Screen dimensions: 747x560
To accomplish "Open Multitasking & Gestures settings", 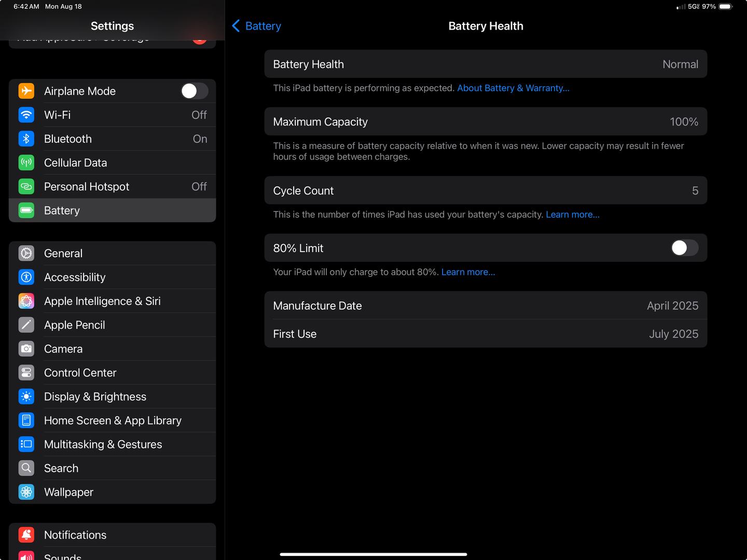I will [113, 444].
